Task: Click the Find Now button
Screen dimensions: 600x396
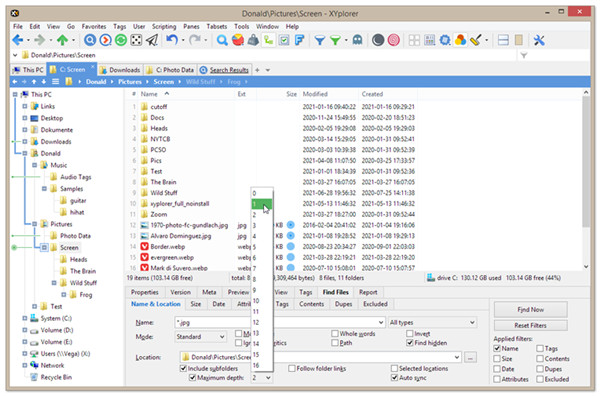Action: (530, 309)
